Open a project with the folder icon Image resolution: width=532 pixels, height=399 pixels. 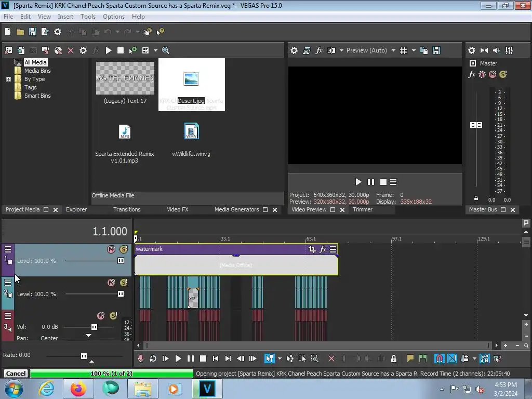pyautogui.click(x=20, y=32)
